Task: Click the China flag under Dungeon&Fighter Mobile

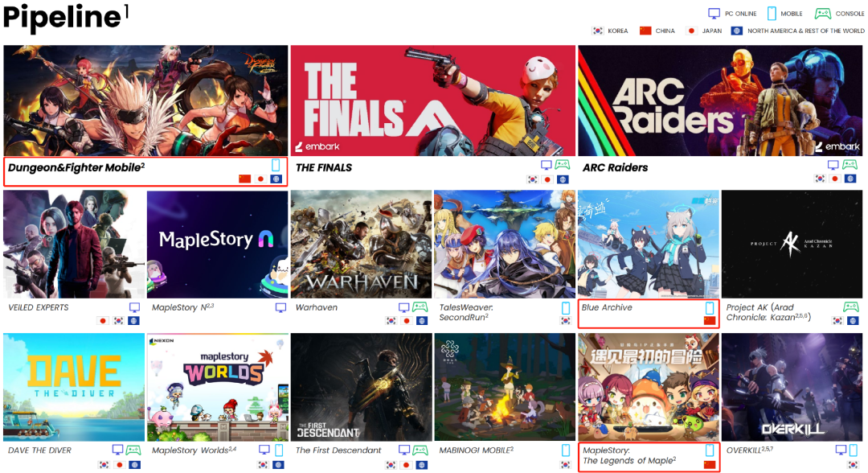Action: pyautogui.click(x=244, y=179)
